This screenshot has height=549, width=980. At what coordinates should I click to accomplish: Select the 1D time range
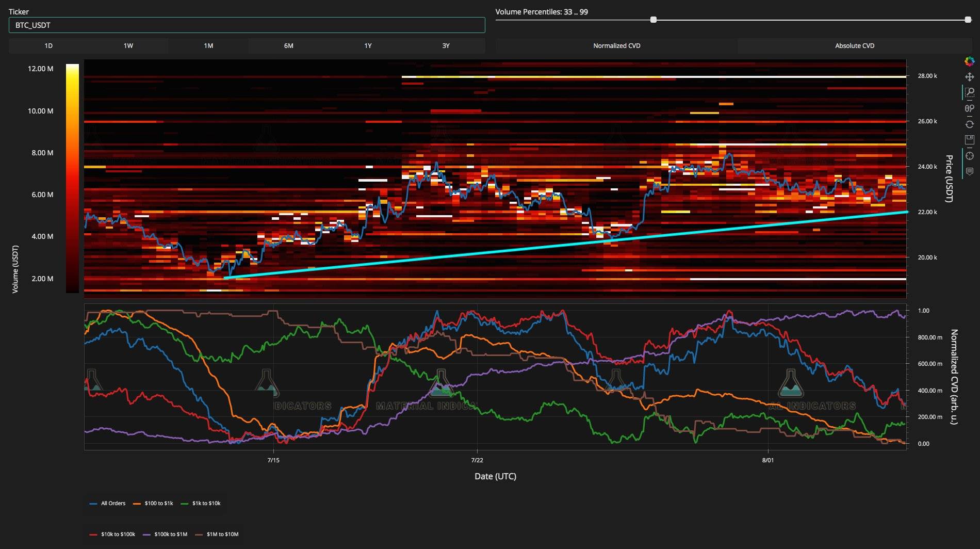[48, 46]
